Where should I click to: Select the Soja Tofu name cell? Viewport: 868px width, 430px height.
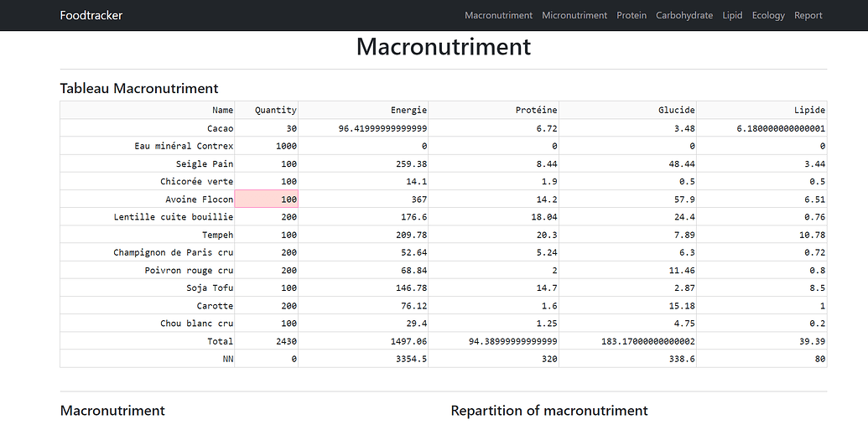(148, 288)
